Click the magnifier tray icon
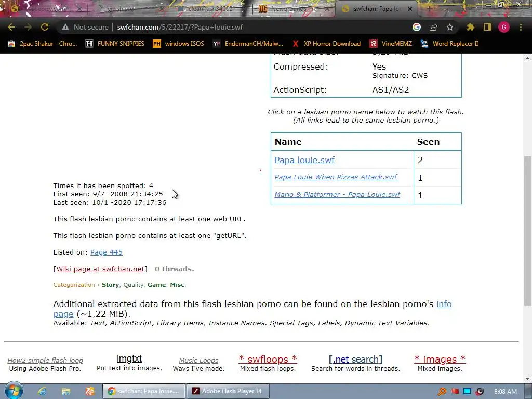 [x=442, y=392]
